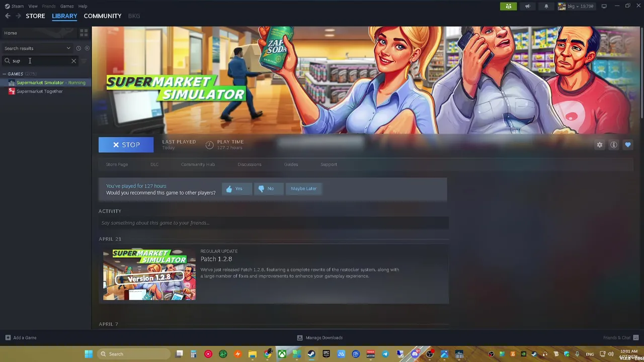Open Steam from the taskbar

pyautogui.click(x=311, y=354)
